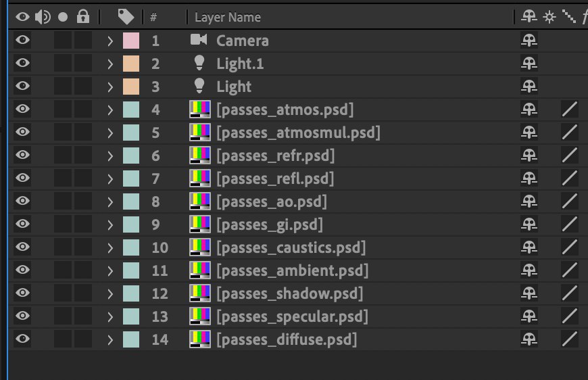Click the Audio speaker column header icon

(x=43, y=18)
